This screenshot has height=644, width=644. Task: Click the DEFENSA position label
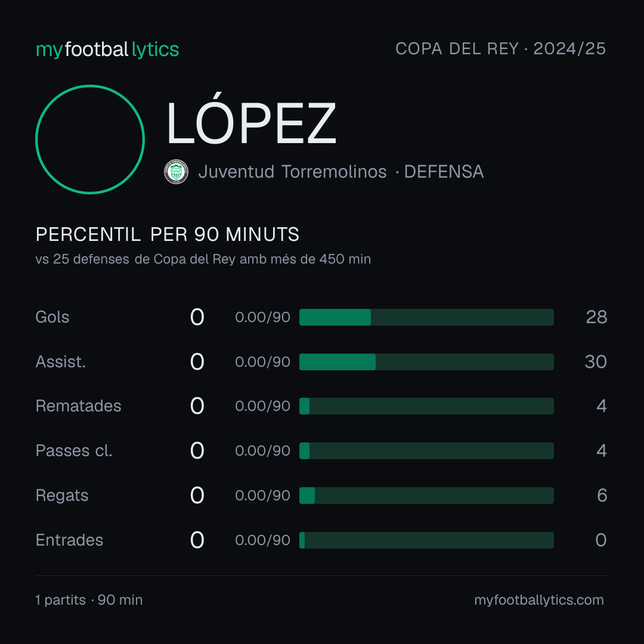(444, 172)
